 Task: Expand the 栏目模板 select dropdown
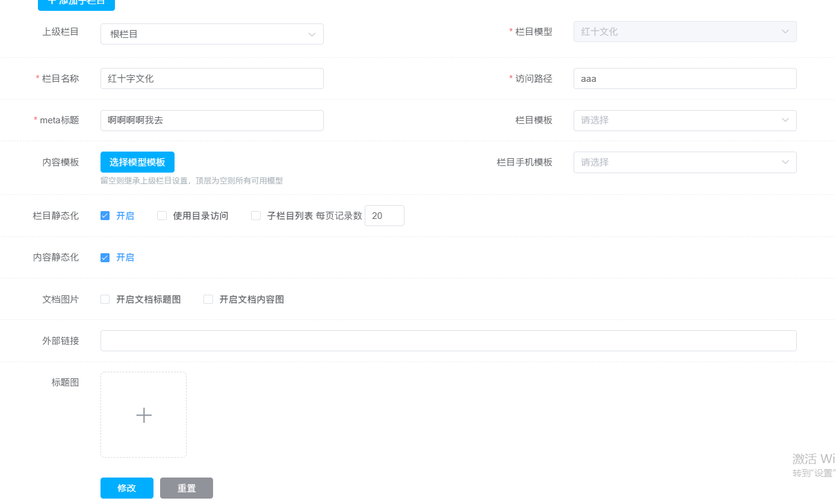point(685,120)
